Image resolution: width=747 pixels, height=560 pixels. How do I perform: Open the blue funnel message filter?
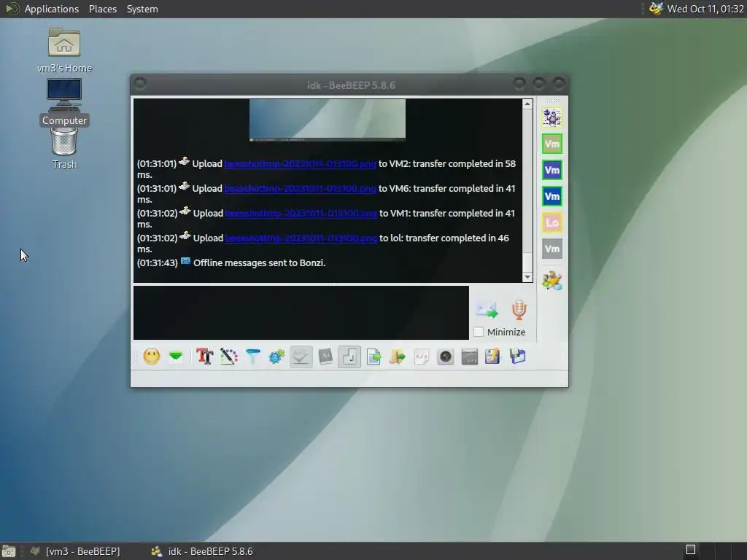(x=253, y=356)
